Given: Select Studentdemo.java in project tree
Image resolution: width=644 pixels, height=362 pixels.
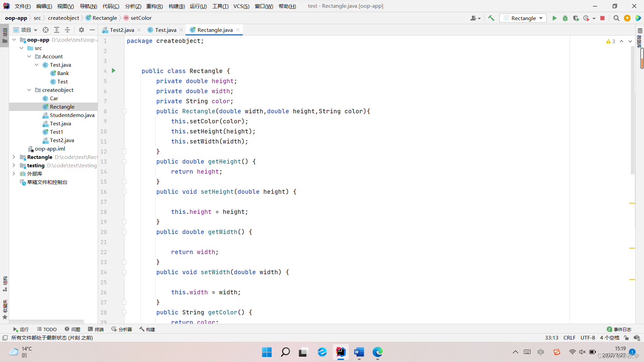Looking at the screenshot, I should tap(72, 115).
